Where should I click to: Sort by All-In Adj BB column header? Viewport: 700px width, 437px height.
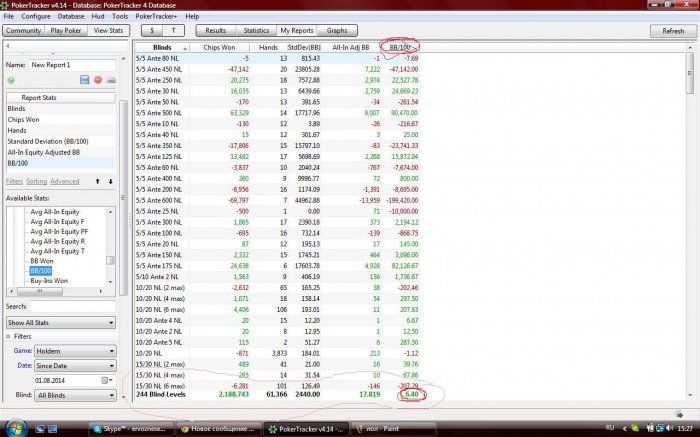tap(351, 47)
